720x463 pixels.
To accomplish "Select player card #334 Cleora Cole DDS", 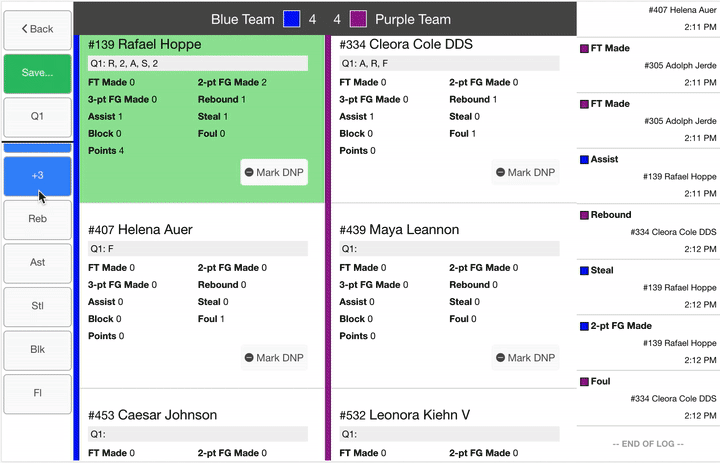I will point(454,119).
